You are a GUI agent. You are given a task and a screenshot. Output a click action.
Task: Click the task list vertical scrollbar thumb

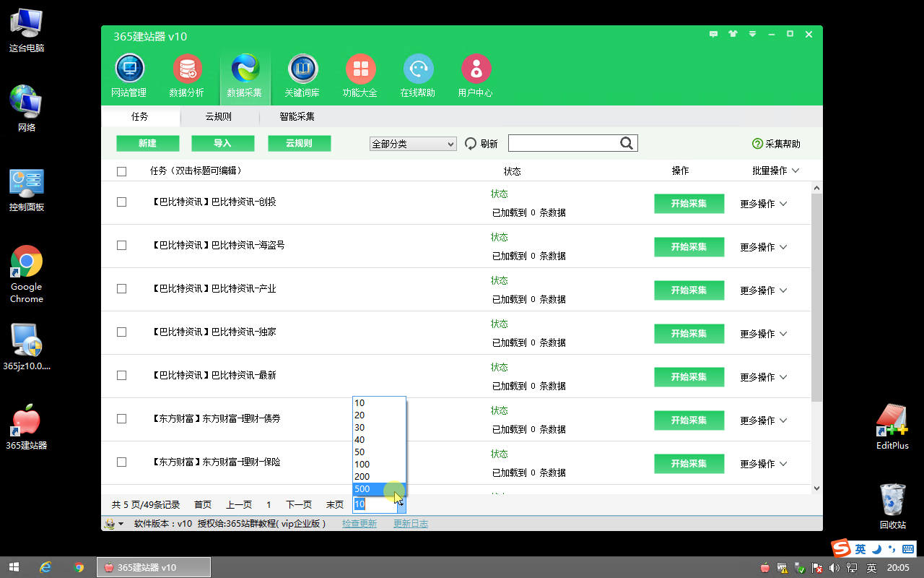(x=816, y=296)
